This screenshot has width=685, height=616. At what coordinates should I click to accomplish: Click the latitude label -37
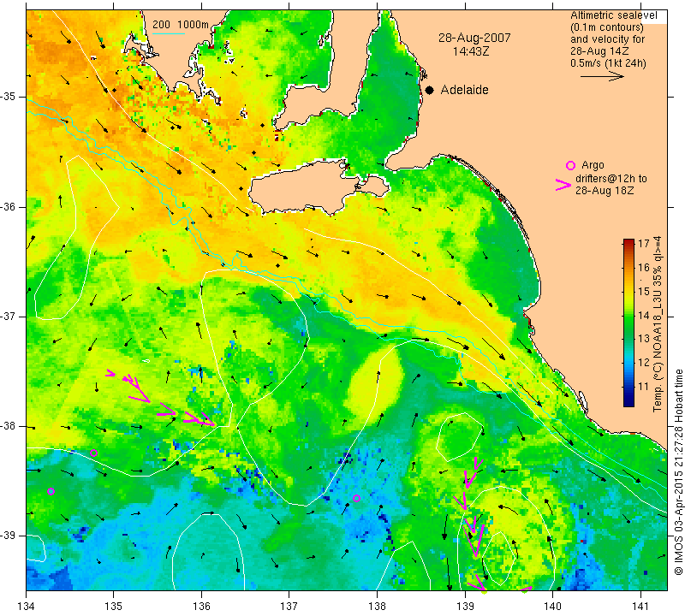point(9,316)
